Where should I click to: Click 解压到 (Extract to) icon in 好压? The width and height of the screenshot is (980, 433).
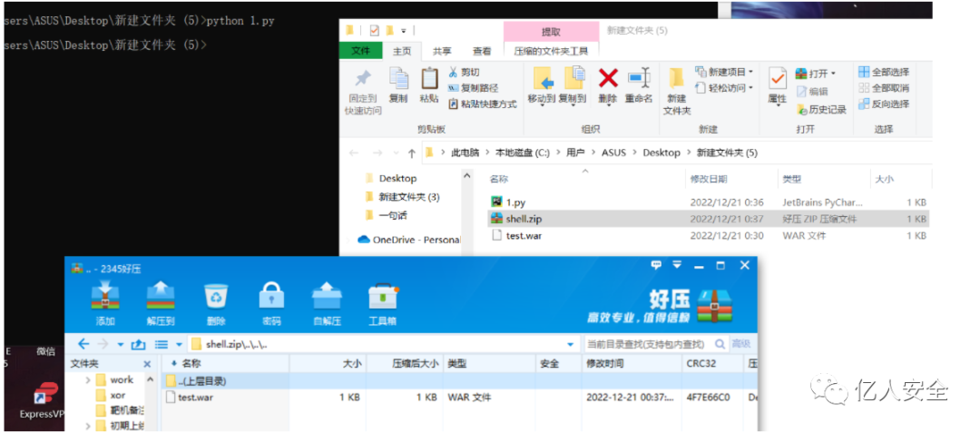(161, 305)
